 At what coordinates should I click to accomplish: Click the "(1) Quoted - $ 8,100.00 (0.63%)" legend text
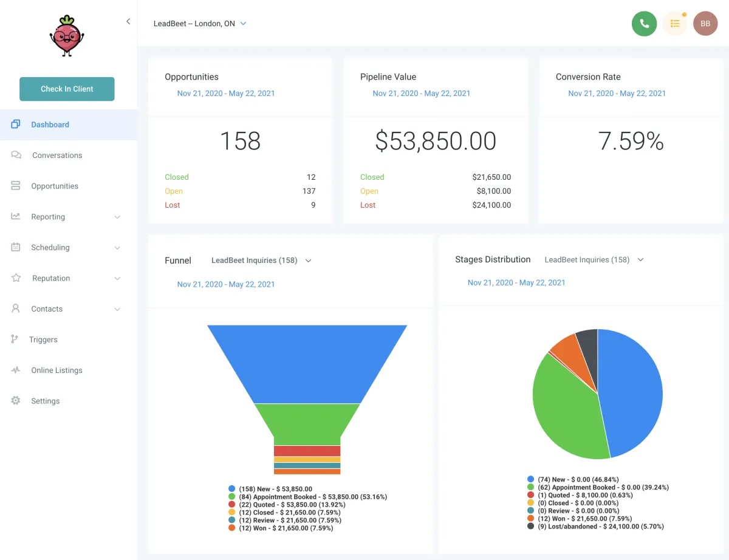pyautogui.click(x=585, y=495)
